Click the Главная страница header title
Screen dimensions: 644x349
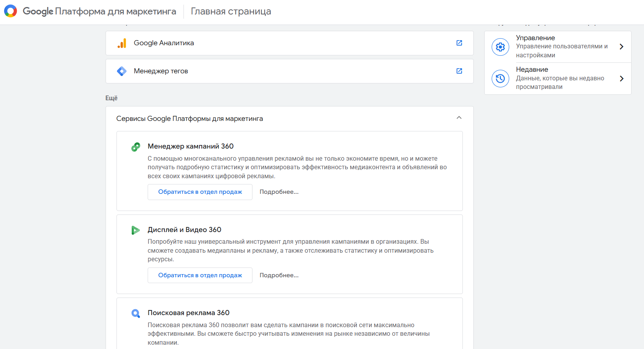(x=231, y=11)
